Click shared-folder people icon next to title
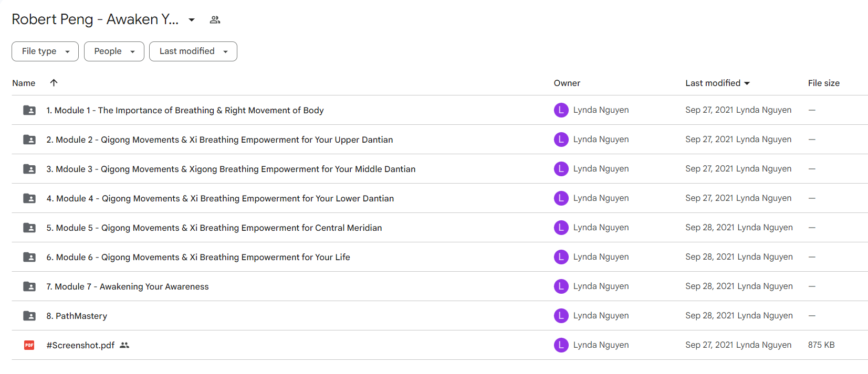The image size is (868, 374). (215, 20)
